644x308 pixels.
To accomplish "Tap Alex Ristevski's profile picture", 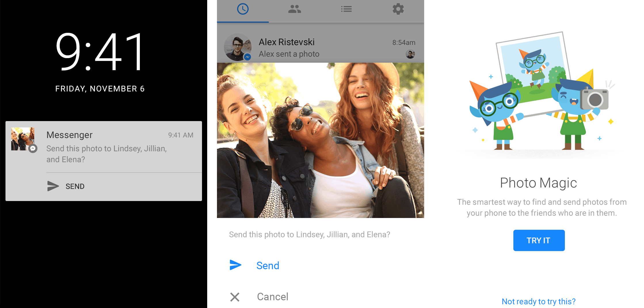I will [x=237, y=47].
